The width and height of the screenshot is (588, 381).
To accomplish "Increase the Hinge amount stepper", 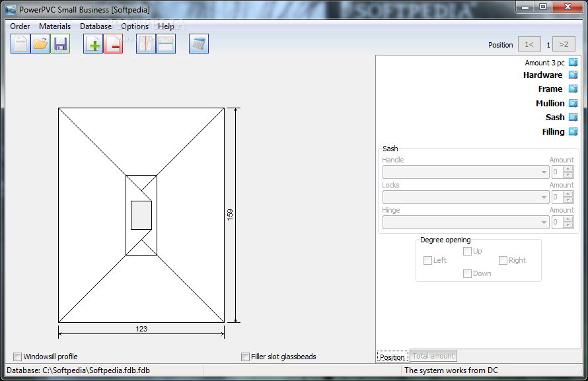I will [x=568, y=219].
